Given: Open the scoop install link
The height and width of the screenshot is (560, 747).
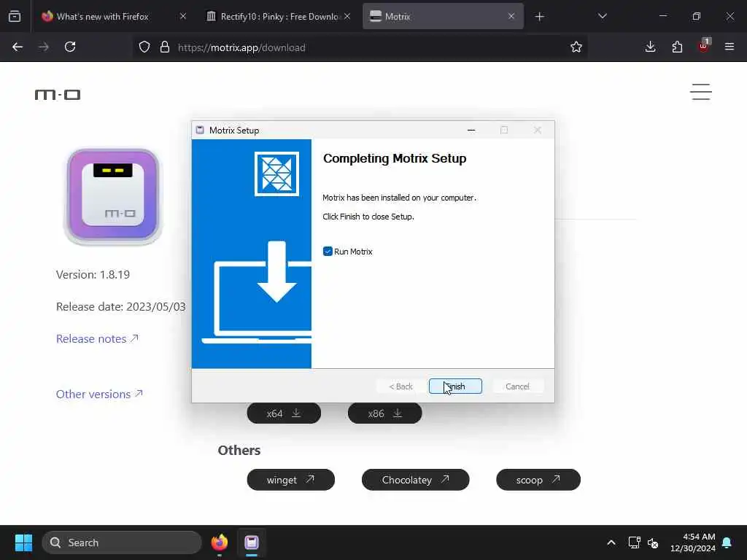Looking at the screenshot, I should pyautogui.click(x=538, y=480).
